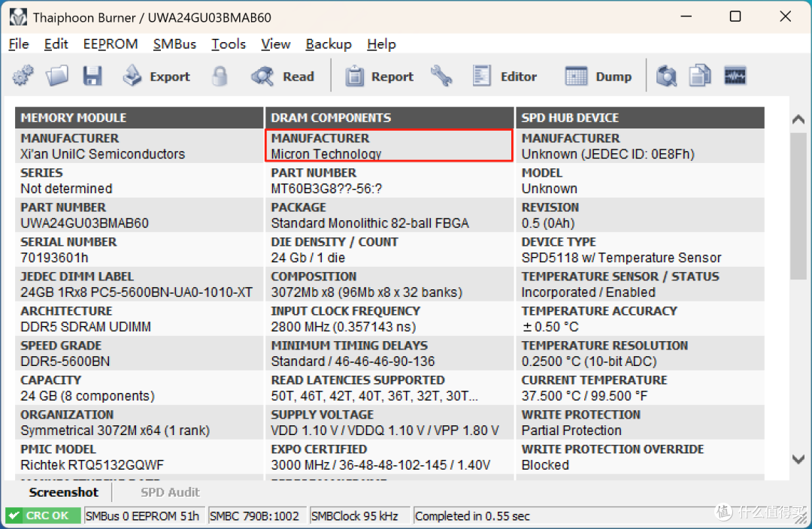Click the SMBus 0 EEPROM 51h status entry
Screen dimensions: 812x529
tap(143, 516)
